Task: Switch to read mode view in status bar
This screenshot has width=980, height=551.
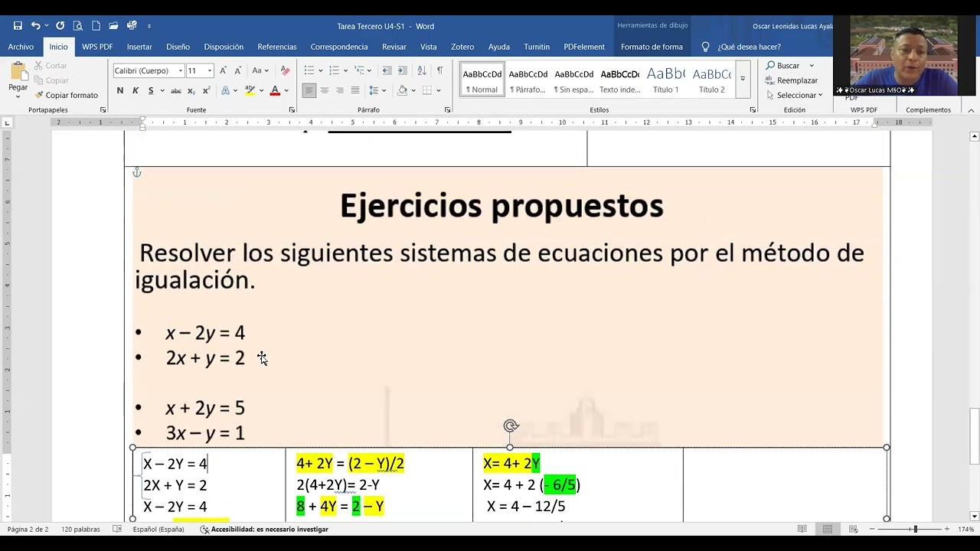Action: click(802, 529)
